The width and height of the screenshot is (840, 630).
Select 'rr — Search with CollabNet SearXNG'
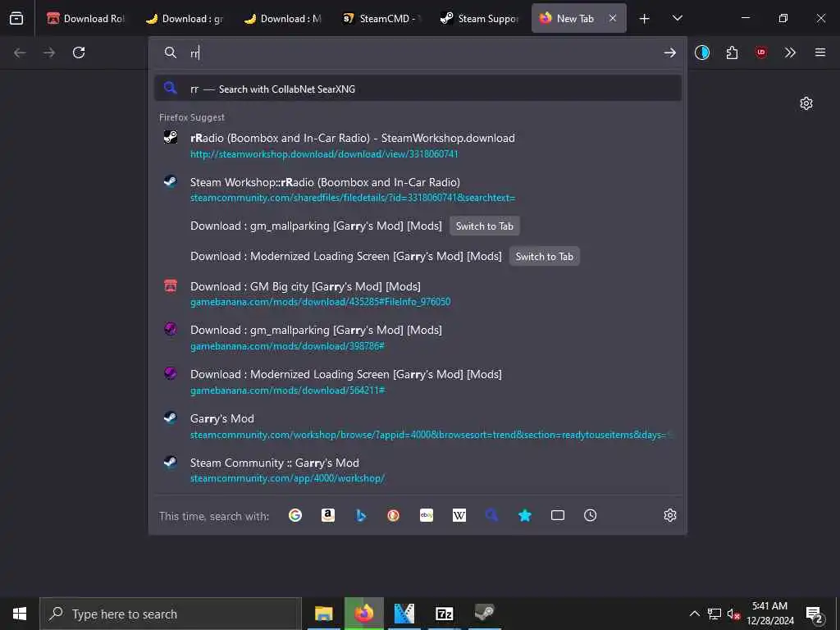[x=418, y=89]
